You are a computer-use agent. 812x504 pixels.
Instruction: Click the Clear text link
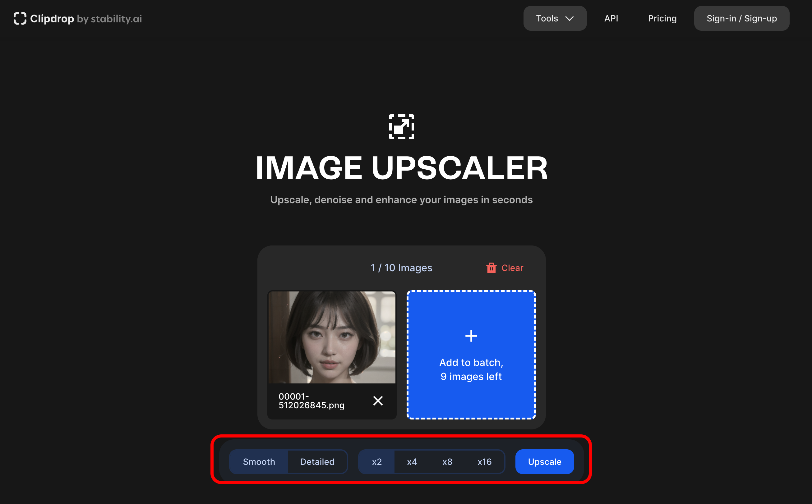(x=512, y=268)
